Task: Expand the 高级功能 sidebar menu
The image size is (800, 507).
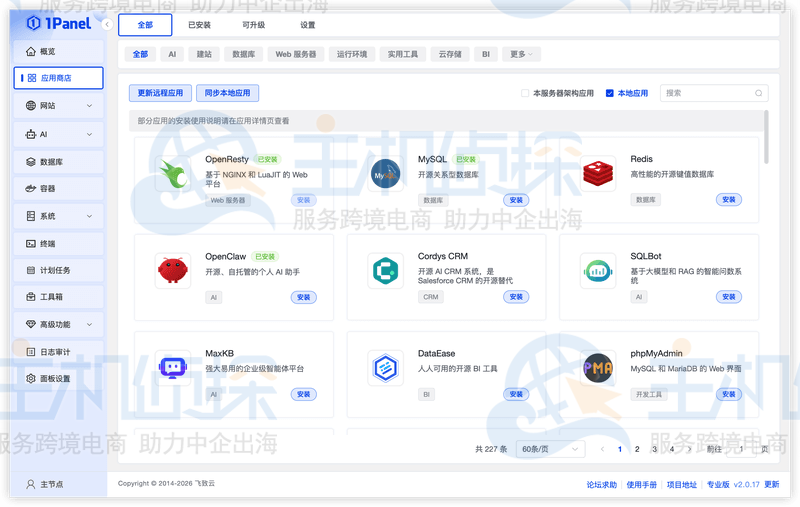Action: [x=58, y=324]
